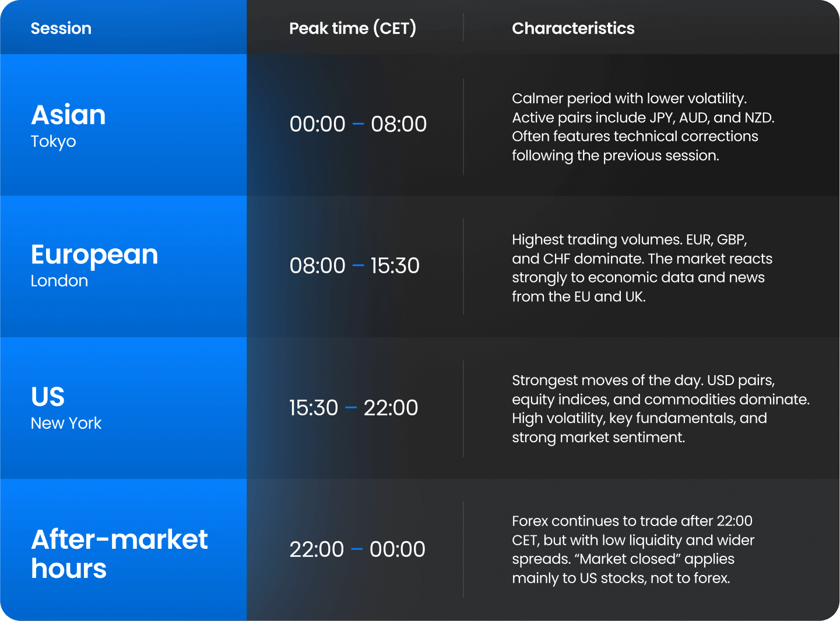Click the European session characteristics paragraph
This screenshot has width=840, height=621.
[641, 268]
